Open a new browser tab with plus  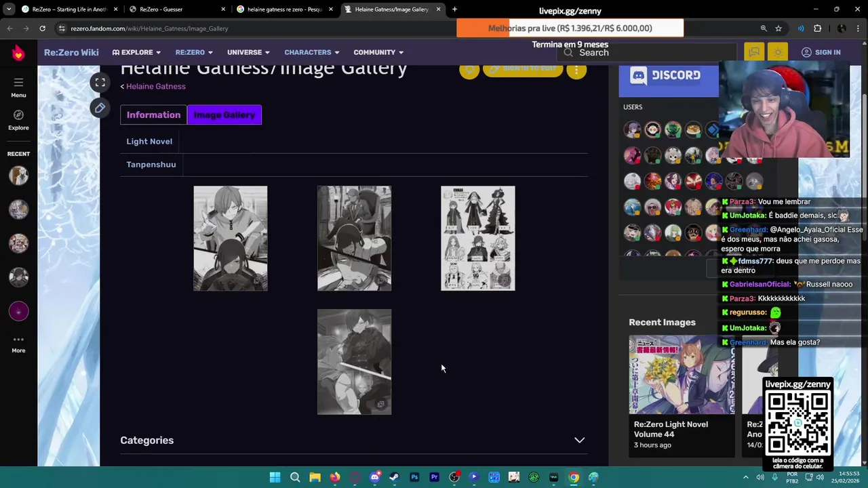click(x=454, y=9)
